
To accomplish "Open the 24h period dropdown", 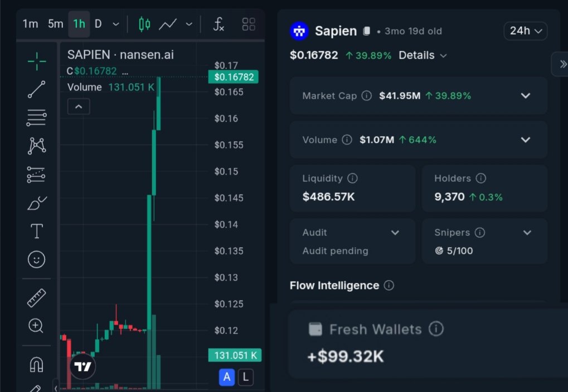I will 525,31.
